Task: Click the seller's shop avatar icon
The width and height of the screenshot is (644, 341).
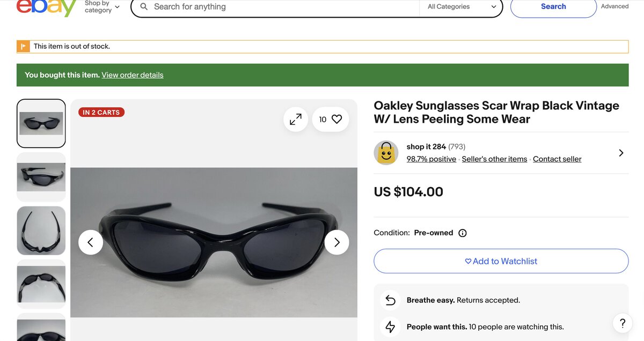Action: click(x=386, y=153)
